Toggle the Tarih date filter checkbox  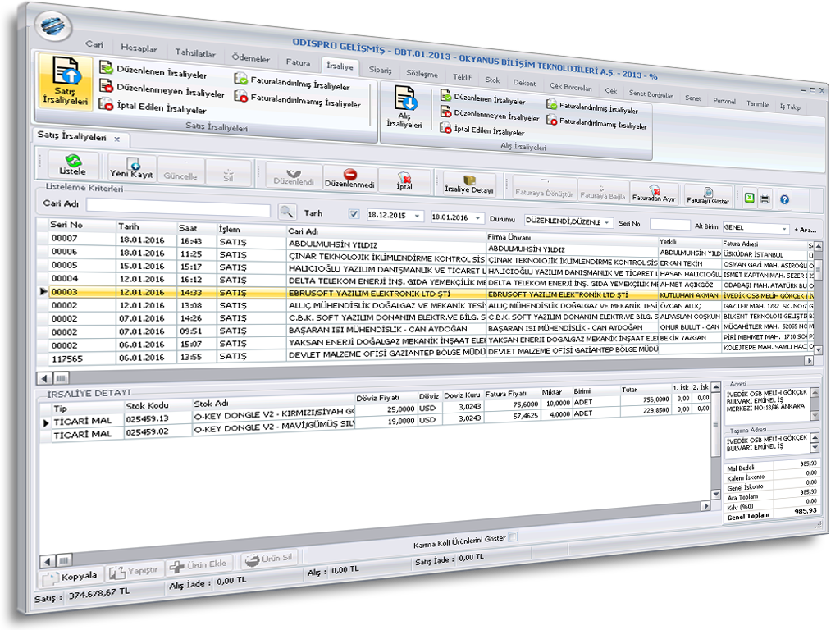[x=354, y=214]
